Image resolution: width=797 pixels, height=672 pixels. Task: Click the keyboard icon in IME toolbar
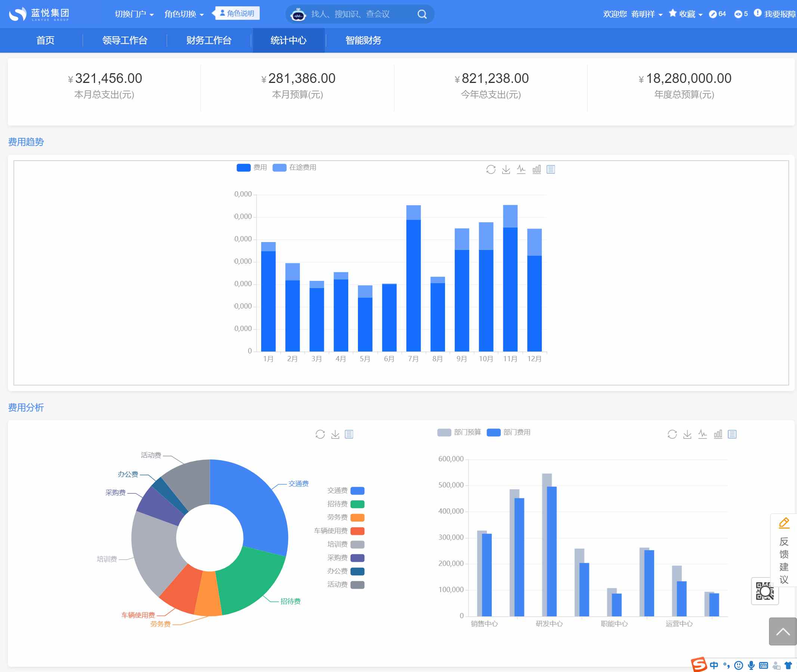tap(763, 666)
